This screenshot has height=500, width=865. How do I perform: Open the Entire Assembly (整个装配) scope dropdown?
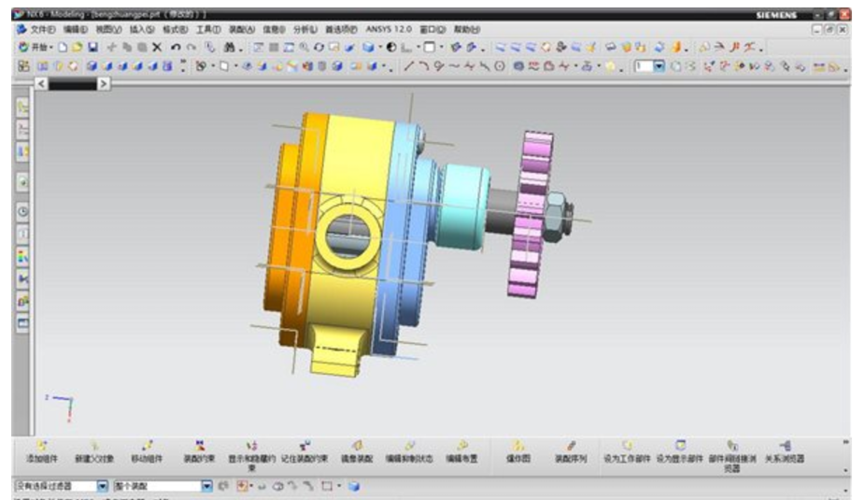(x=207, y=486)
